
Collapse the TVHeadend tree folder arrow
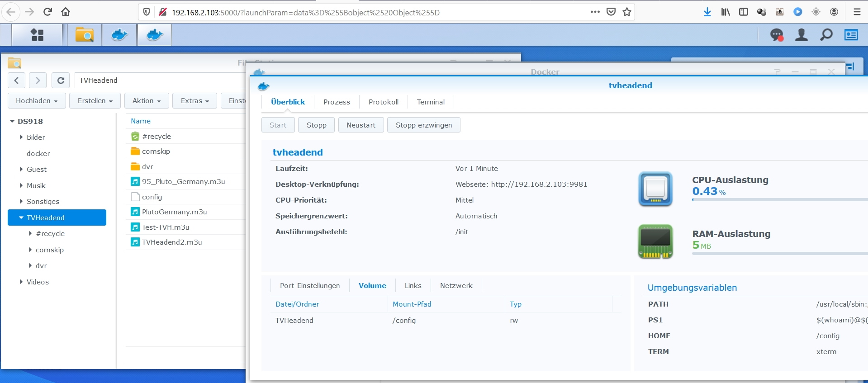(21, 218)
